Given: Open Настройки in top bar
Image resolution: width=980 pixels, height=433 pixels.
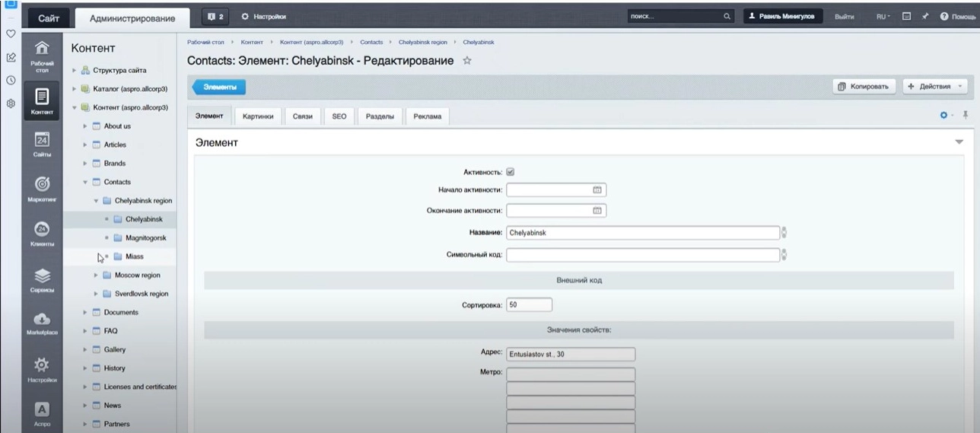Looking at the screenshot, I should point(264,16).
